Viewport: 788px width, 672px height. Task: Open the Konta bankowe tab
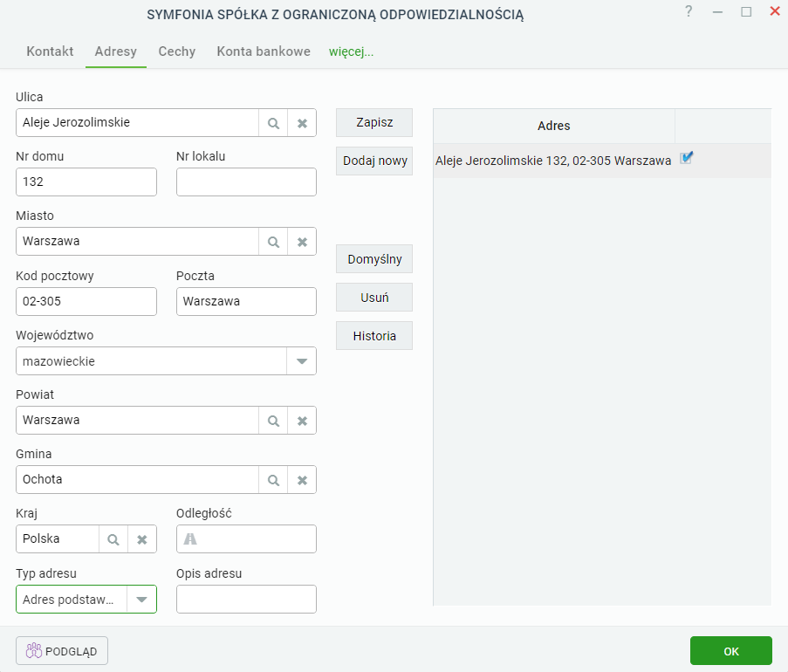coord(264,51)
